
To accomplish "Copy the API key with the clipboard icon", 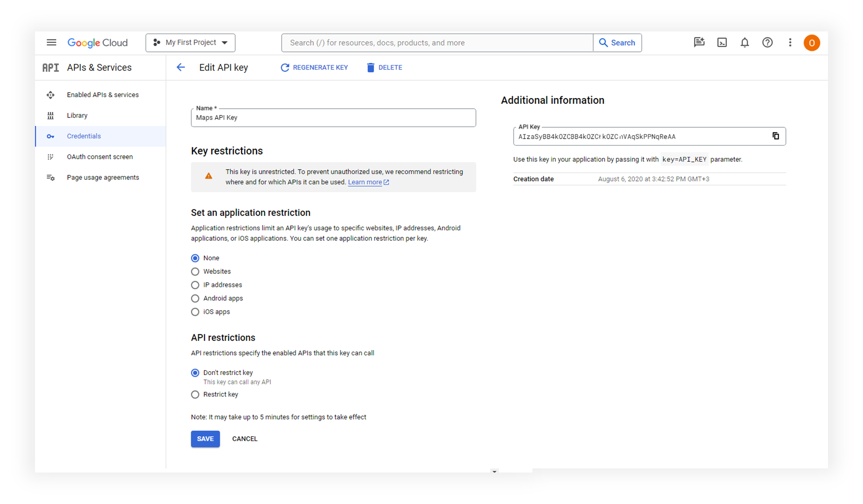I will pyautogui.click(x=775, y=136).
